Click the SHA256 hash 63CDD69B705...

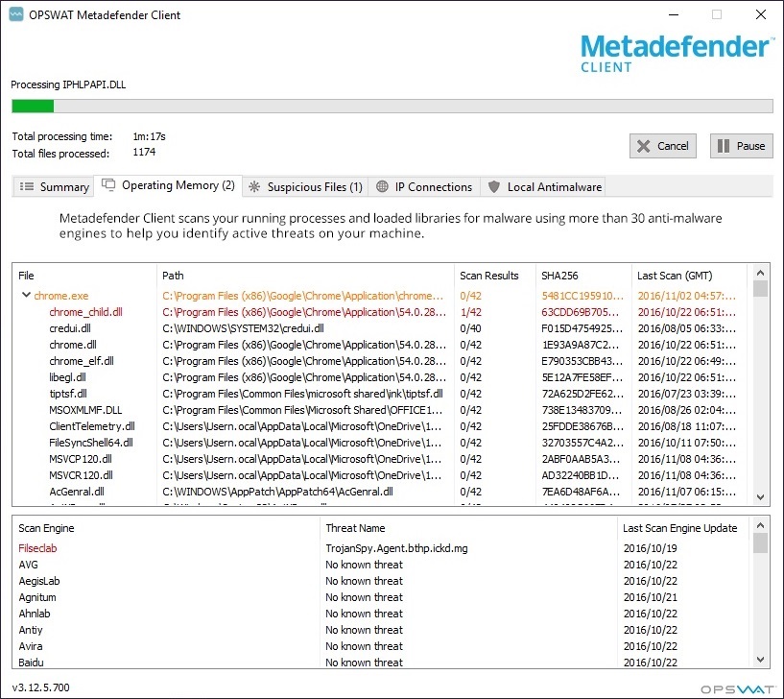point(580,312)
